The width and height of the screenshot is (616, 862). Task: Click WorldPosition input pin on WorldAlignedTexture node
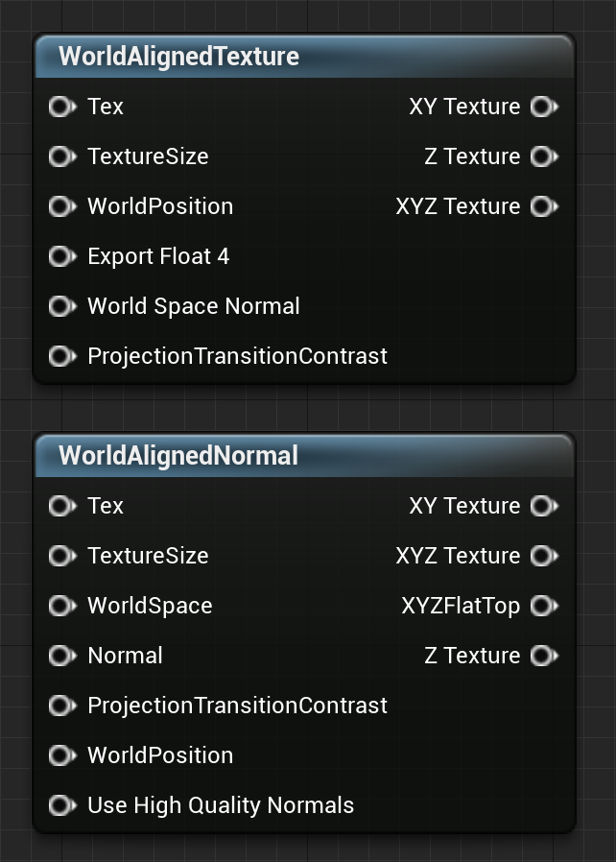coord(61,206)
